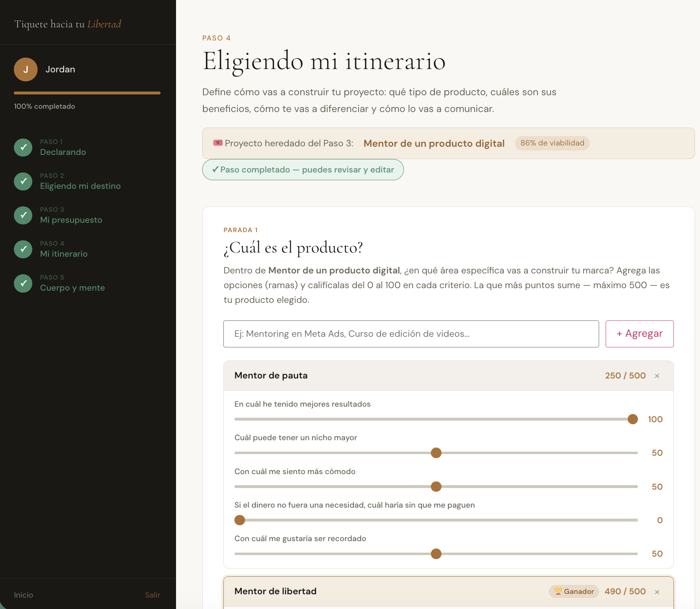The height and width of the screenshot is (609, 700).
Task: Click the mejores resultados slider handle
Action: [x=633, y=419]
